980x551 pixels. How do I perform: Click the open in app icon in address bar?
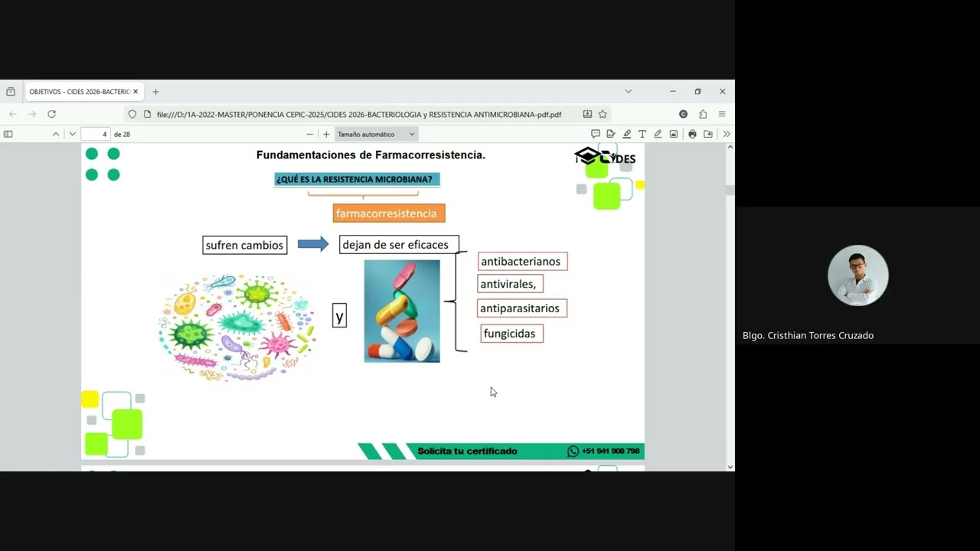(x=587, y=114)
